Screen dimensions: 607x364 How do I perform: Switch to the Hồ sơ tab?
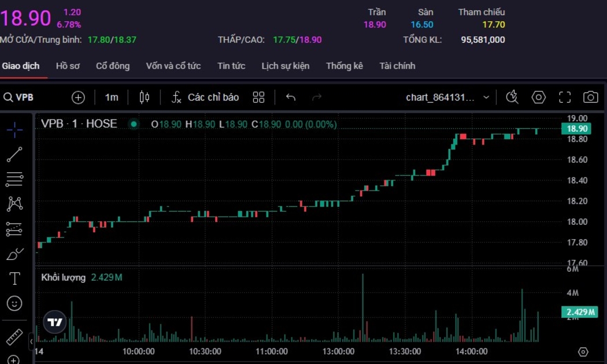point(68,66)
